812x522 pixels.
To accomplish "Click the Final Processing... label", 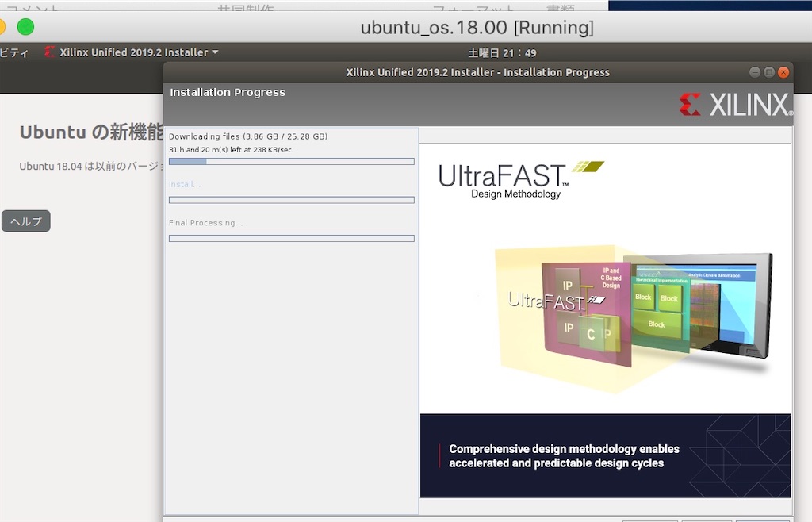I will (205, 223).
